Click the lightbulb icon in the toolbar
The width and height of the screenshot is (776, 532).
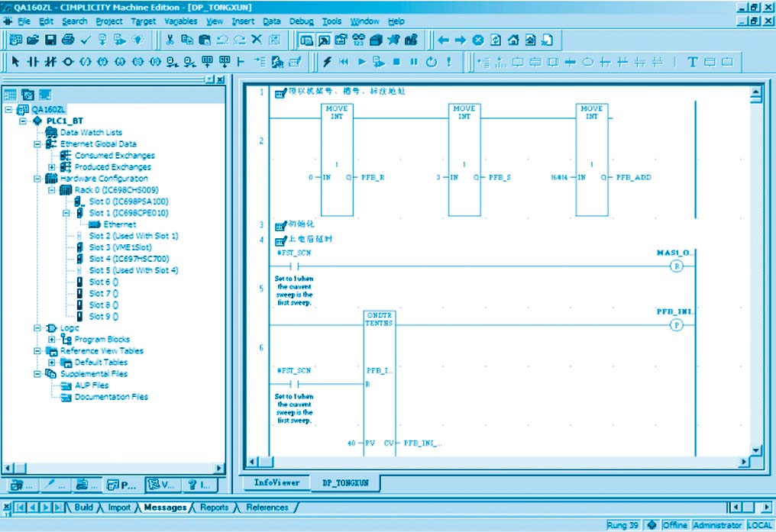138,40
